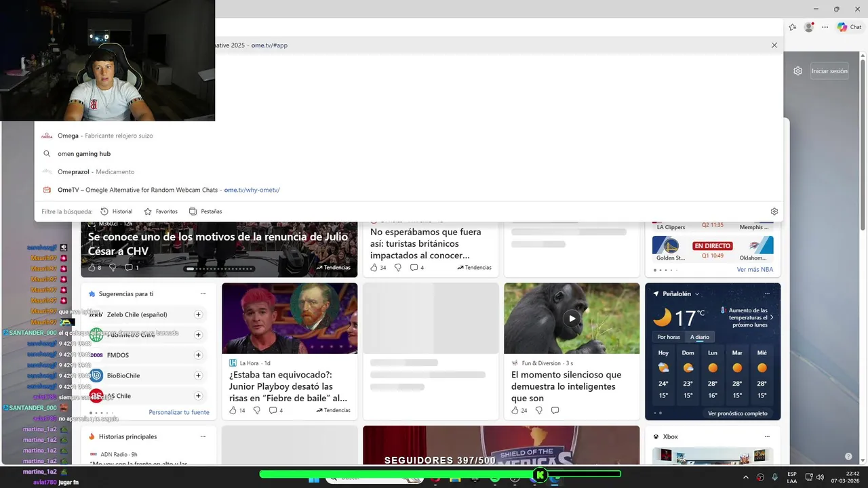Click the Ver más NBA link

[x=755, y=270]
